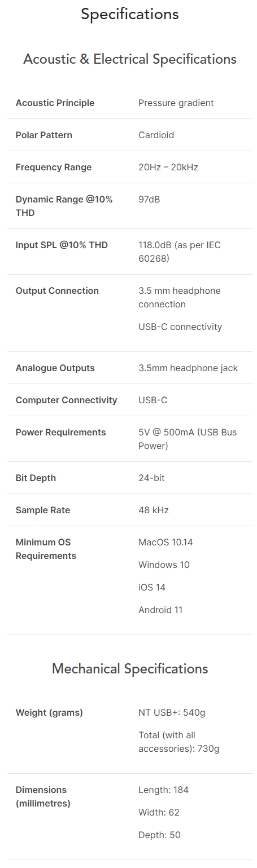Click the USB-C connectivity text

(180, 327)
